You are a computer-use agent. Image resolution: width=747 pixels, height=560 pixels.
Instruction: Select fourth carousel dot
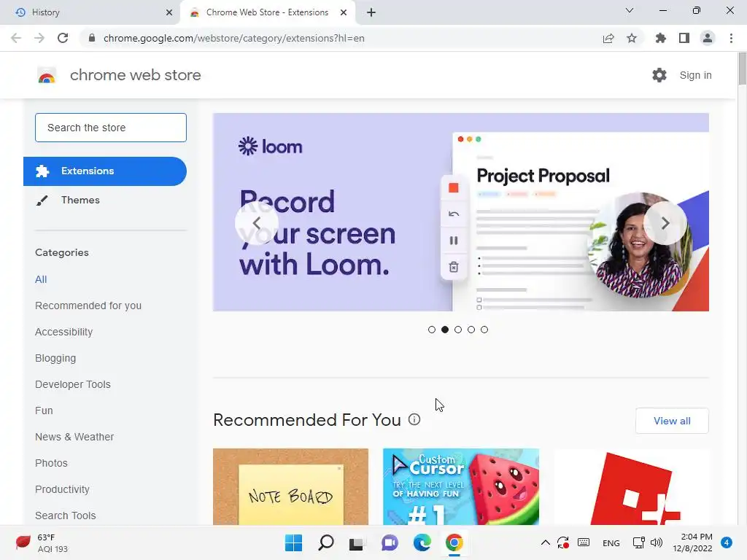471,330
